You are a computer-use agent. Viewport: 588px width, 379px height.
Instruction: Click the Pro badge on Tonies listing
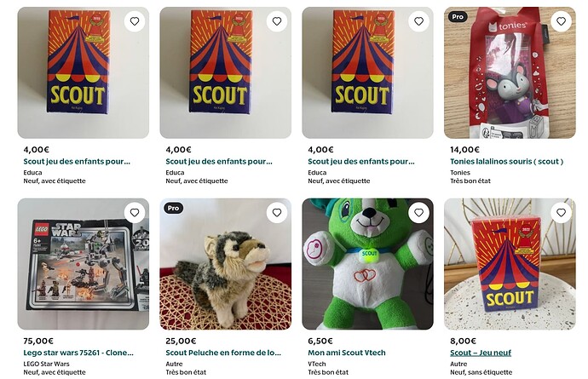click(x=458, y=16)
